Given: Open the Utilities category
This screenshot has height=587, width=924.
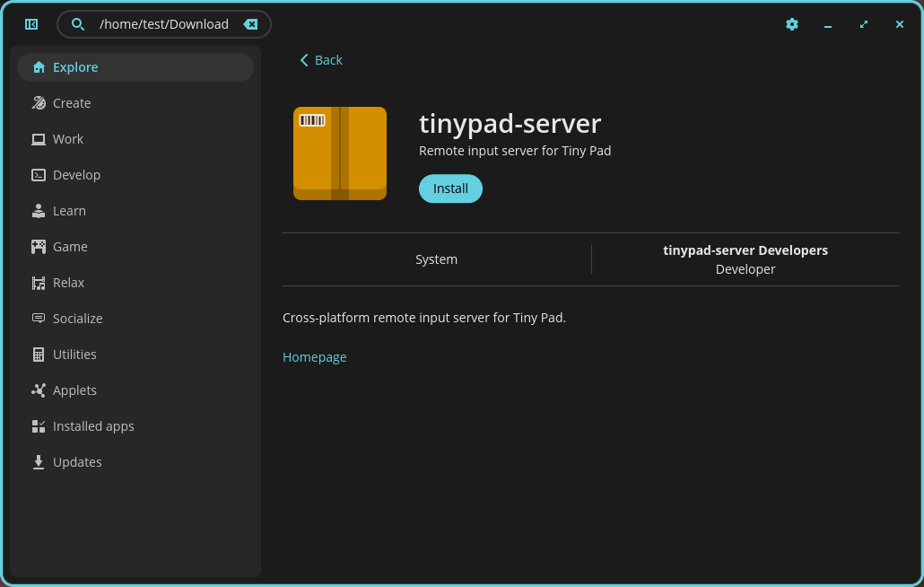Looking at the screenshot, I should point(135,355).
